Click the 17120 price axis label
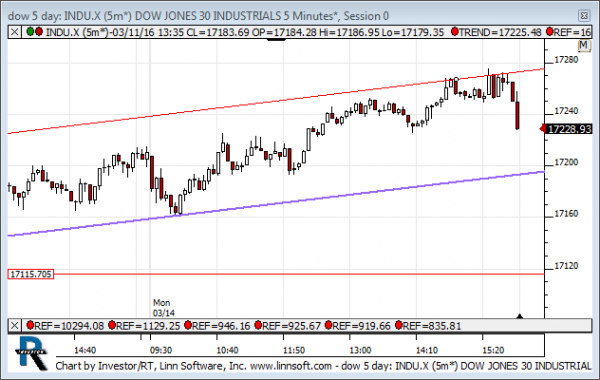The width and height of the screenshot is (600, 380). [566, 266]
